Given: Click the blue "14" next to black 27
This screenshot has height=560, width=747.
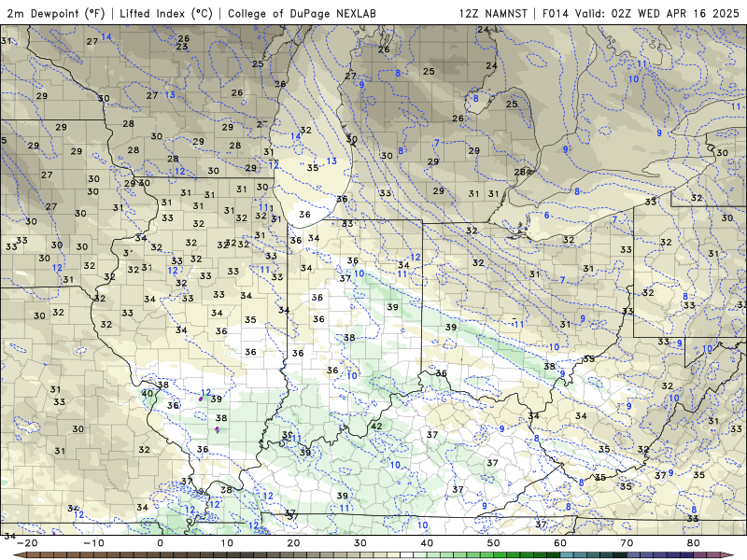Looking at the screenshot, I should (106, 36).
